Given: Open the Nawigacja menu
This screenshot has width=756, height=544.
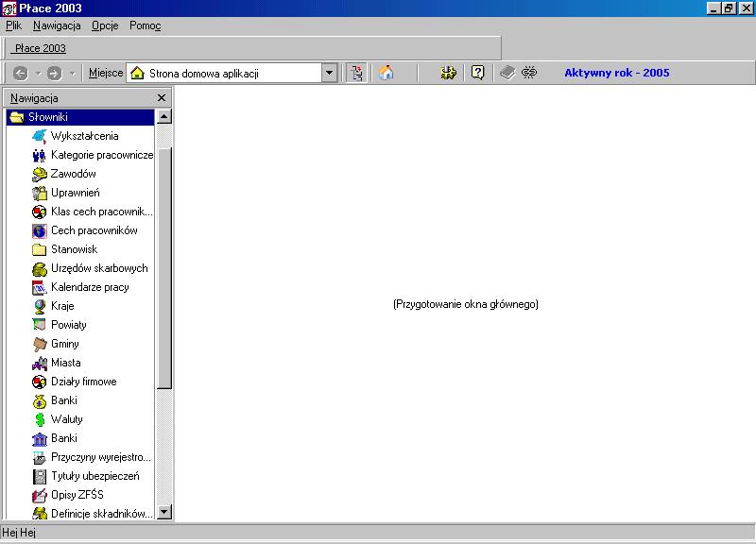Looking at the screenshot, I should [57, 25].
